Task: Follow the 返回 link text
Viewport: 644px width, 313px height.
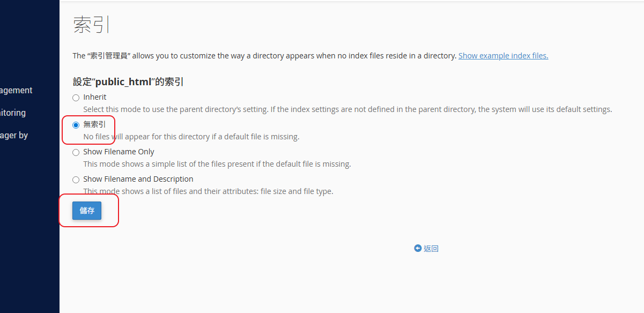Action: (431, 249)
